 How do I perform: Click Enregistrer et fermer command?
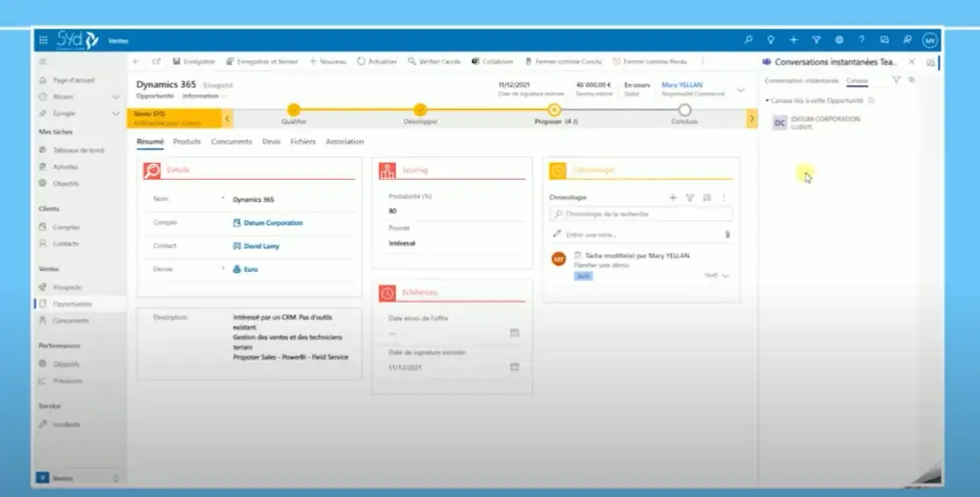tap(262, 61)
